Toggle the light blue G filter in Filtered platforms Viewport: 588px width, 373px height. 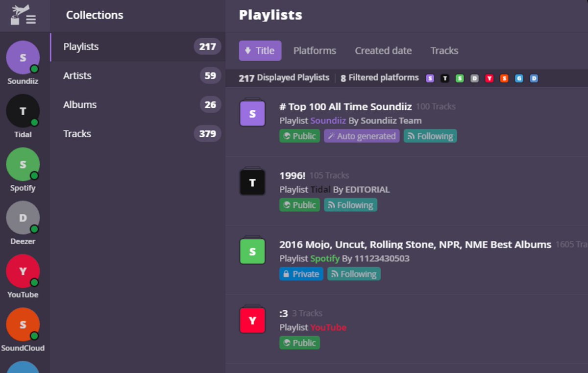coord(519,78)
